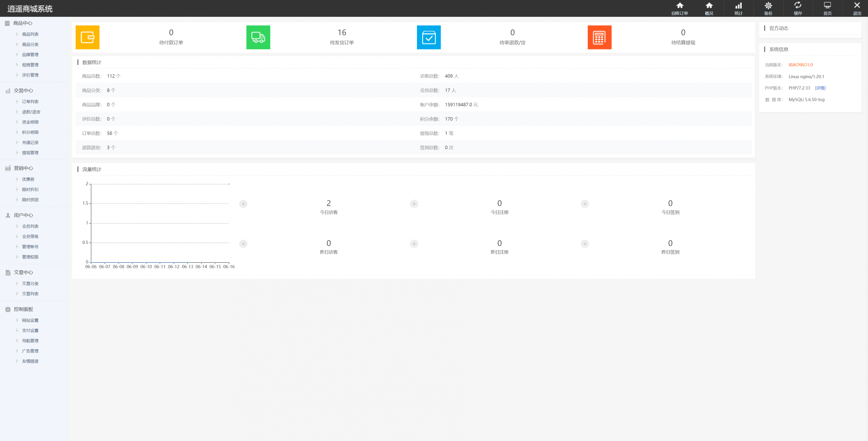Collapse the 控制面板 sidebar section
Screen dimensions: 868x441
click(x=23, y=309)
